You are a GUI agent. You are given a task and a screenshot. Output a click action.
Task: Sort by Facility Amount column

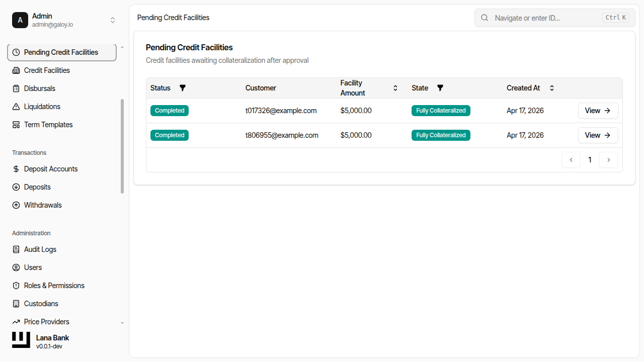coord(395,88)
